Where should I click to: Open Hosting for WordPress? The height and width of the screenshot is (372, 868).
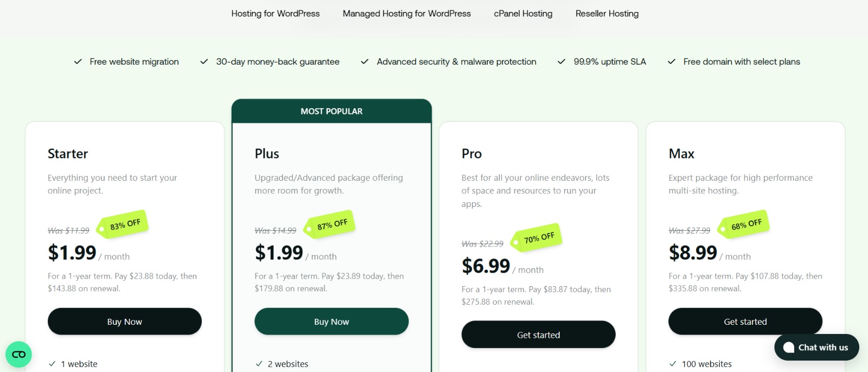[275, 14]
